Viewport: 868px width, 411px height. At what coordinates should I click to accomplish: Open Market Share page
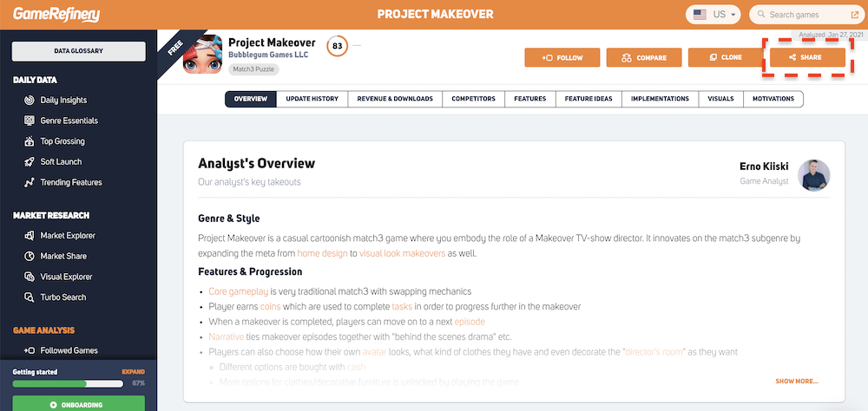(x=63, y=256)
